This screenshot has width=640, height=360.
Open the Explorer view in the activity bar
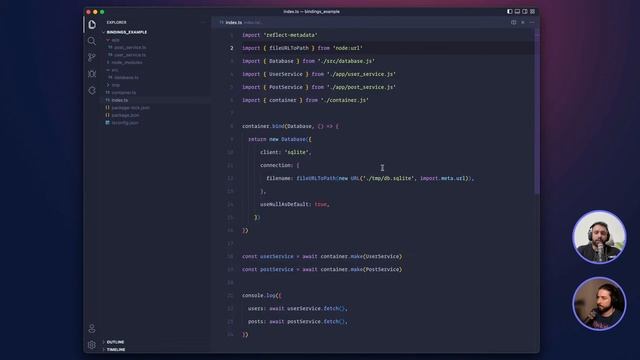(x=92, y=24)
